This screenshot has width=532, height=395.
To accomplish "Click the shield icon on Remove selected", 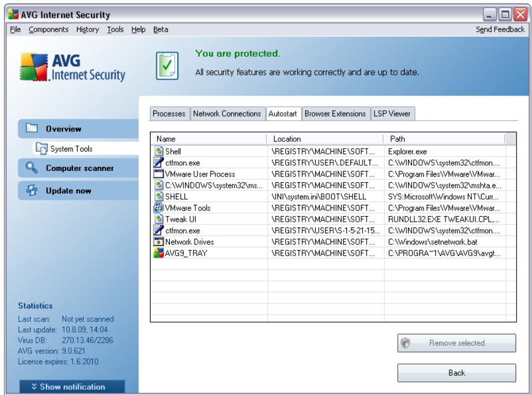I will (405, 343).
